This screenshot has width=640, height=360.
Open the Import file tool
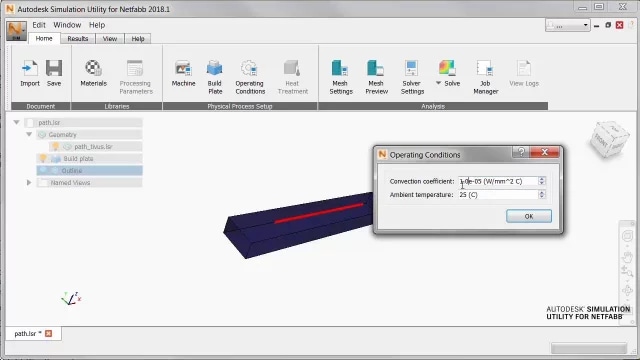[30, 73]
